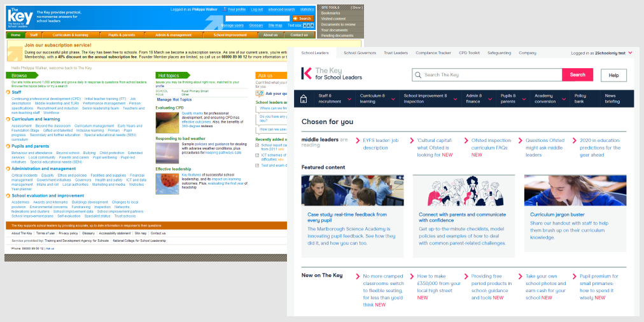The height and width of the screenshot is (322, 644).
Task: Click the Help button
Action: (613, 75)
